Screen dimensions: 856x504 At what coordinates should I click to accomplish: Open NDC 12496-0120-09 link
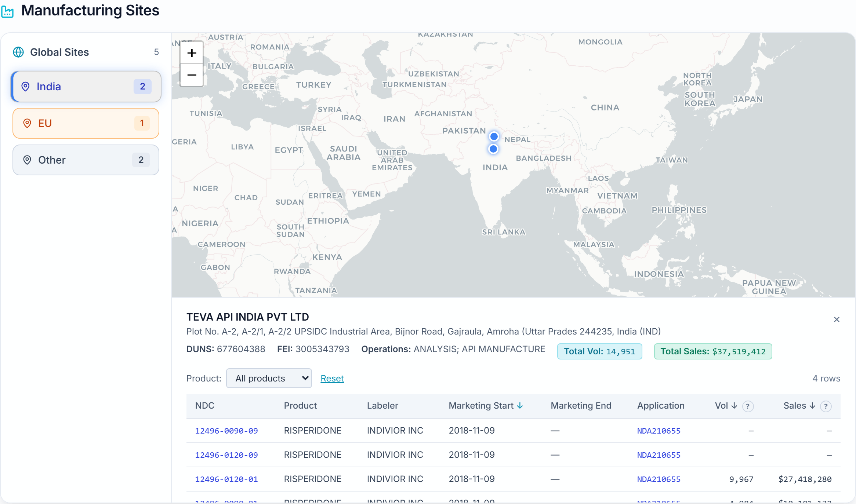coord(226,455)
